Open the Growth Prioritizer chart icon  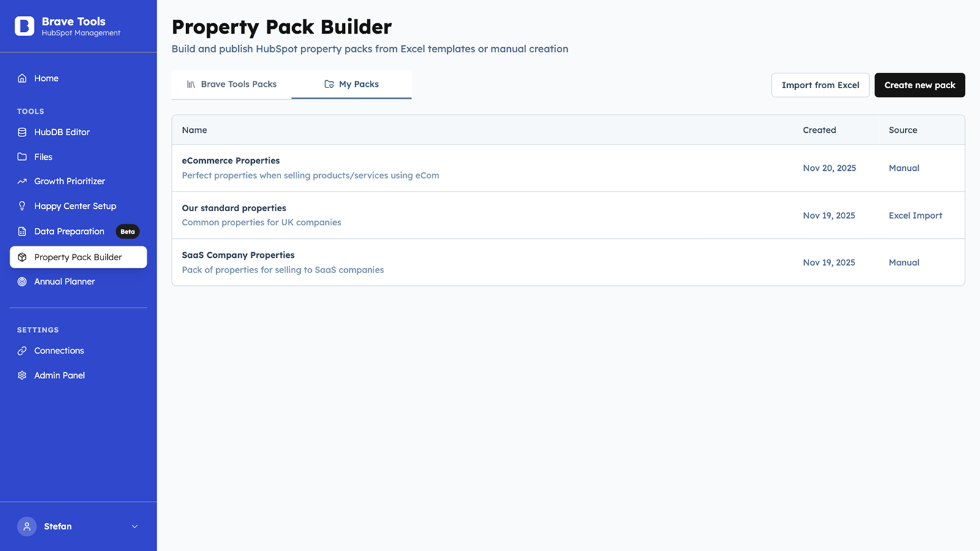click(22, 181)
